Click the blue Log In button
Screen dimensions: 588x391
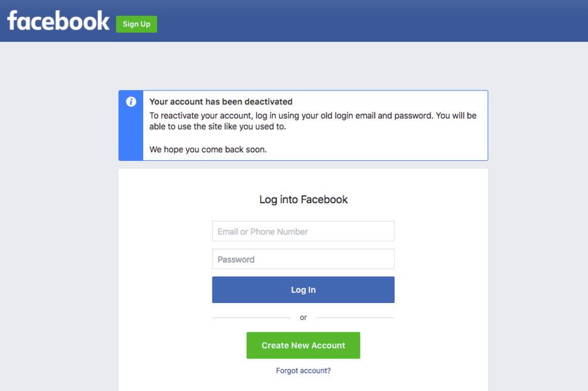[303, 290]
